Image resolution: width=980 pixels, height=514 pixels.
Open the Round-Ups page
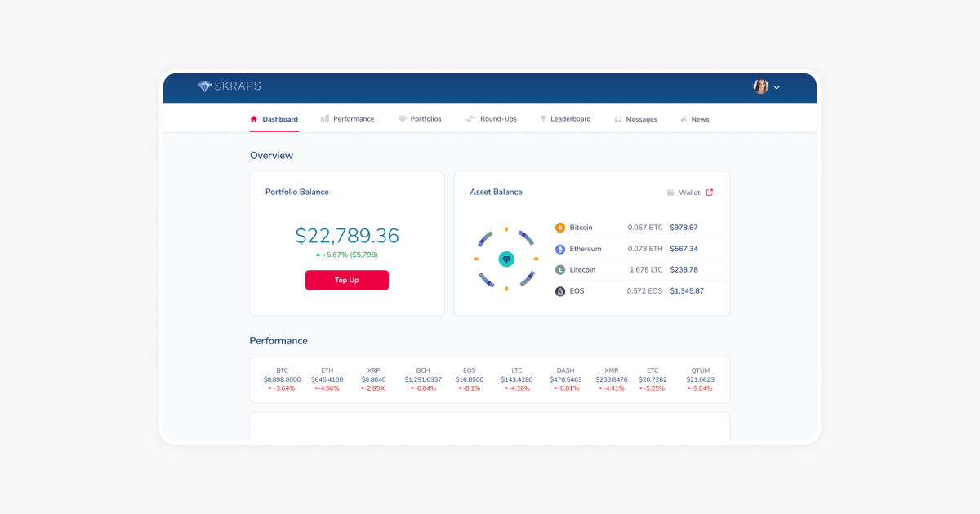tap(492, 118)
